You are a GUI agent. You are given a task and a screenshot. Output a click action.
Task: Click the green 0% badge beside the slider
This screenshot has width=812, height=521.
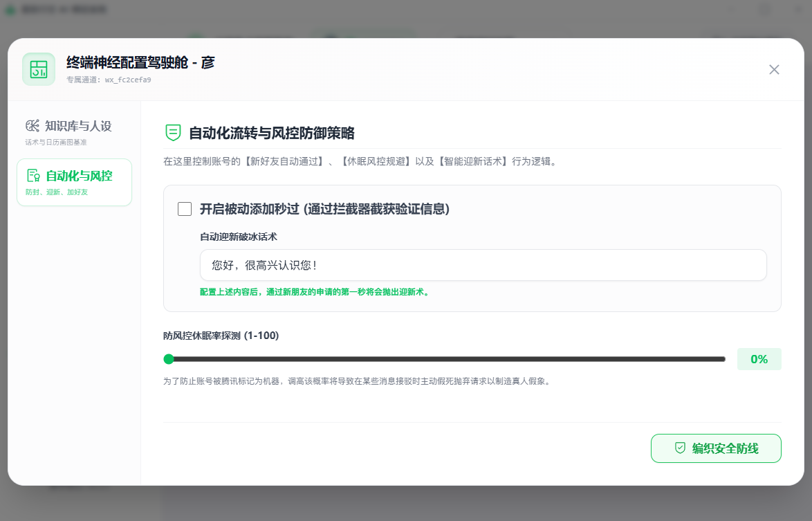(759, 359)
